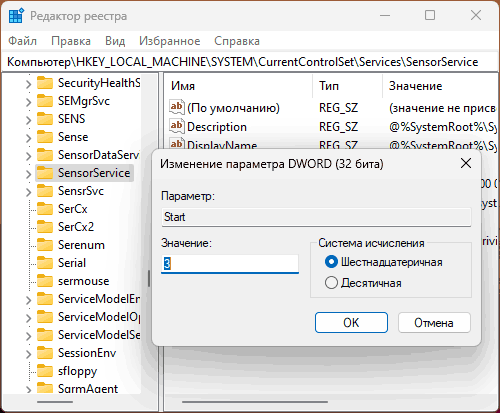Click the Registry Editor app icon in title bar
The width and height of the screenshot is (500, 413).
(16, 16)
